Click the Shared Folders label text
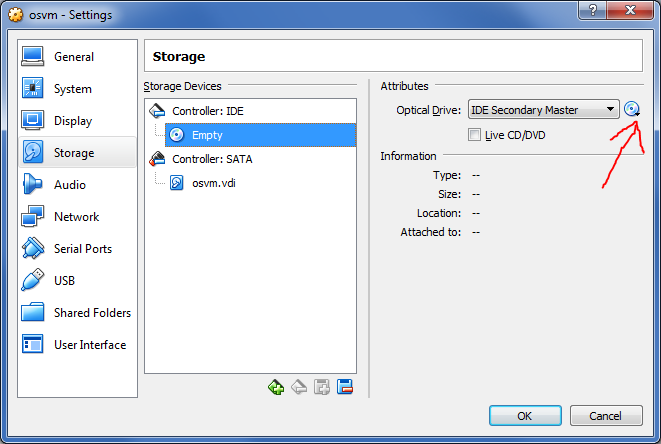This screenshot has width=661, height=444. pos(92,313)
